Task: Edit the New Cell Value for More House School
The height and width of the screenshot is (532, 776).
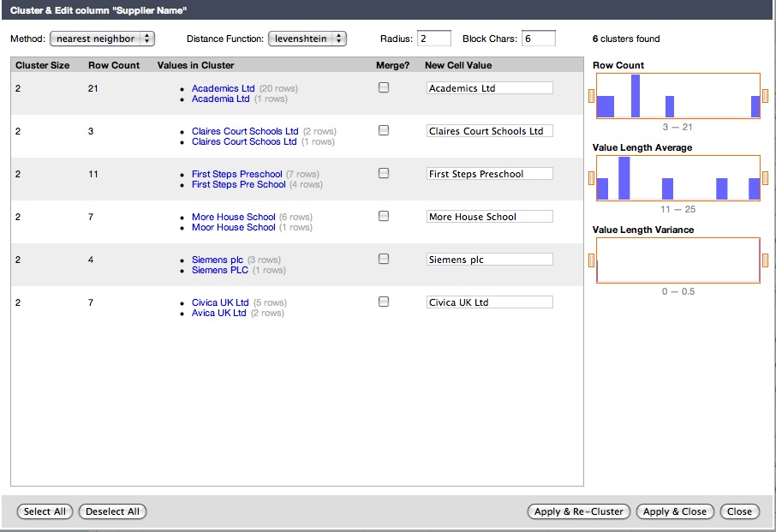Action: pyautogui.click(x=489, y=216)
